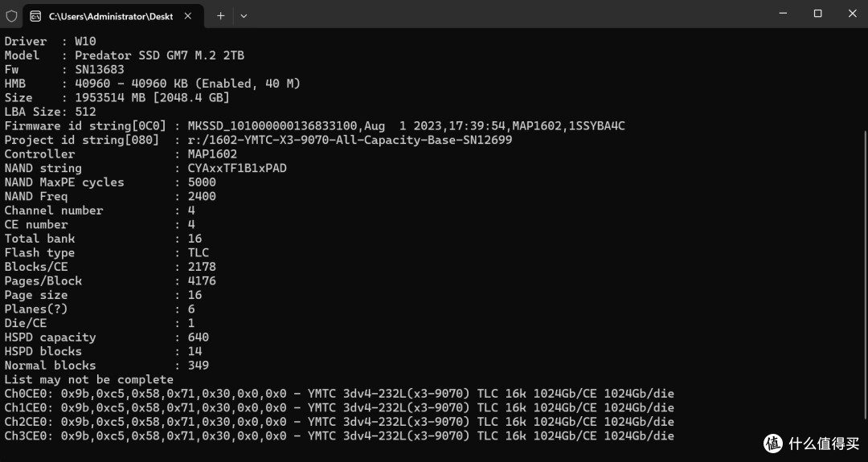Minimize the terminal window

coord(783,14)
